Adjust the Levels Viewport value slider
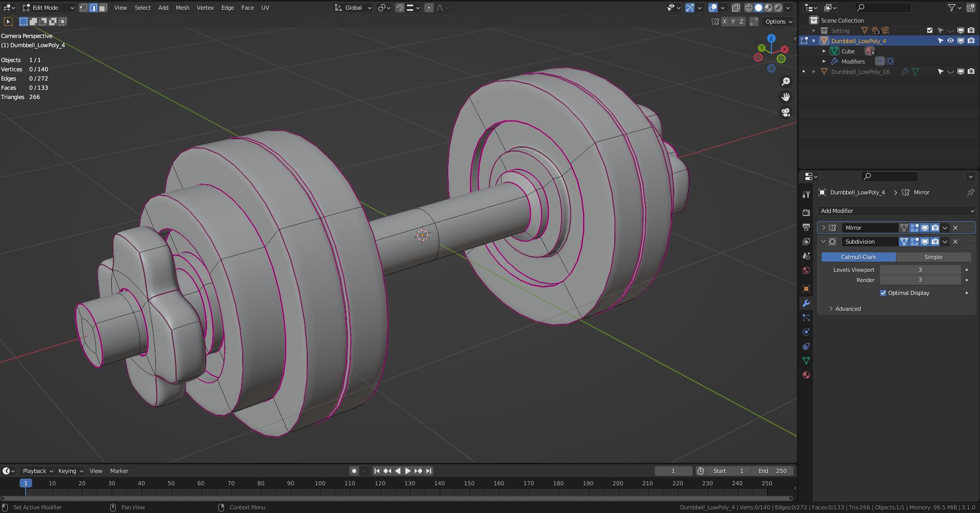Screen dimensions: 980x513 (920, 269)
